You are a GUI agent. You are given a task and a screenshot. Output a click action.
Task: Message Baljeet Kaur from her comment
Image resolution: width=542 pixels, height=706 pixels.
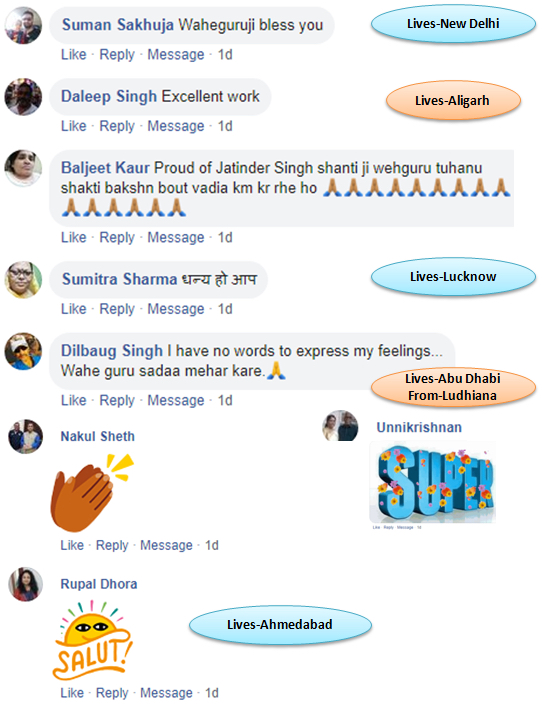pyautogui.click(x=176, y=237)
